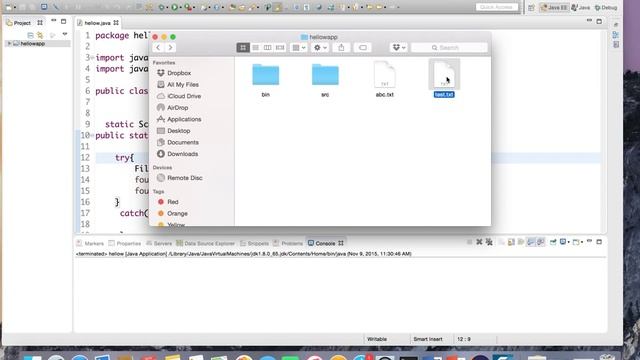The height and width of the screenshot is (360, 640).
Task: Open the src folder in Finder
Action: pyautogui.click(x=325, y=74)
